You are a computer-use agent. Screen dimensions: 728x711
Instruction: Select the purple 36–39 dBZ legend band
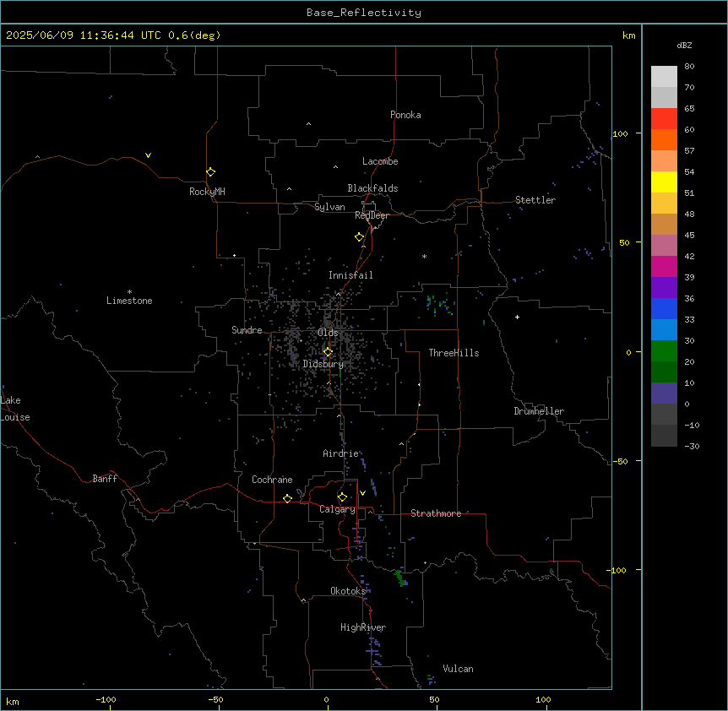tap(664, 288)
